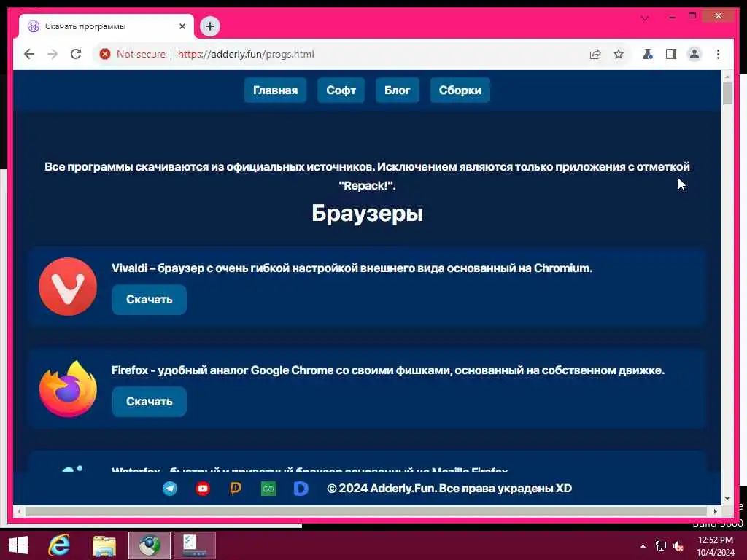Image resolution: width=747 pixels, height=560 pixels.
Task: Click the vertical scrollbar down arrow
Action: [727, 499]
